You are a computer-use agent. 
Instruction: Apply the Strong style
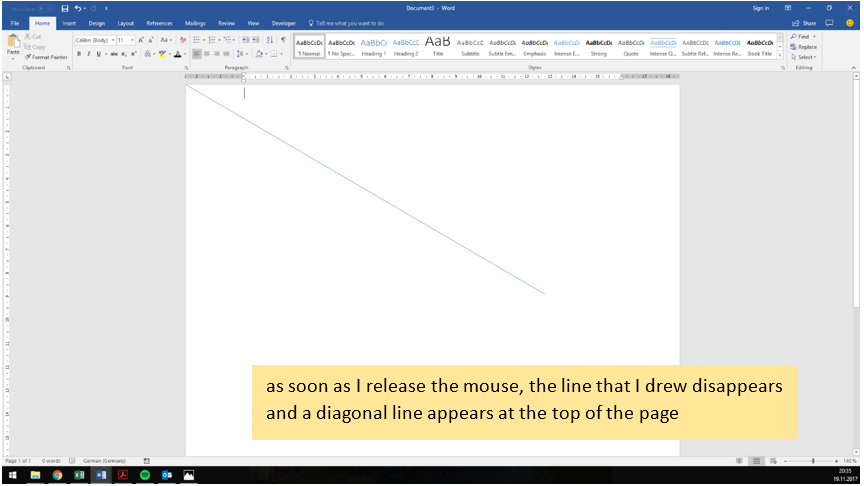599,47
